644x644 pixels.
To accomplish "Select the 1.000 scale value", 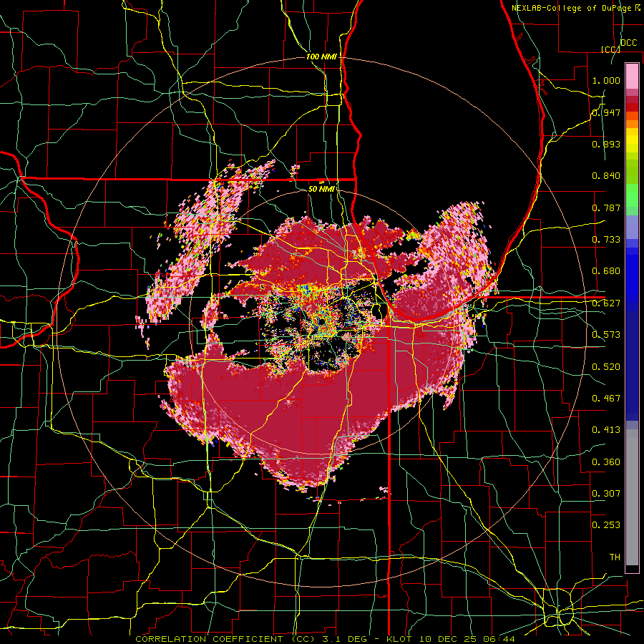I will coord(606,80).
